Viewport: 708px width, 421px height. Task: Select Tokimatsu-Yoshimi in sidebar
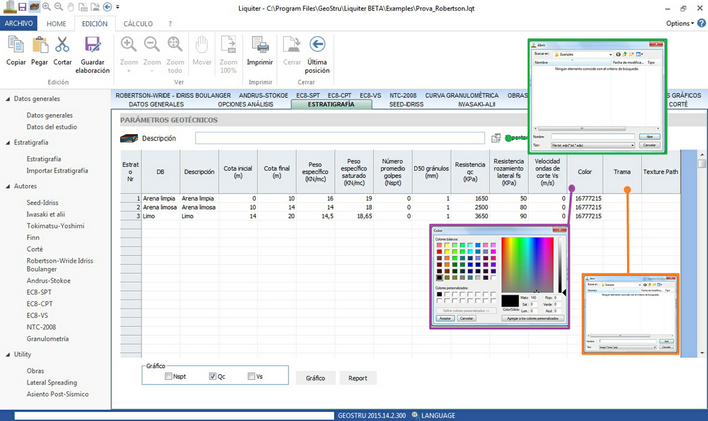(x=55, y=226)
